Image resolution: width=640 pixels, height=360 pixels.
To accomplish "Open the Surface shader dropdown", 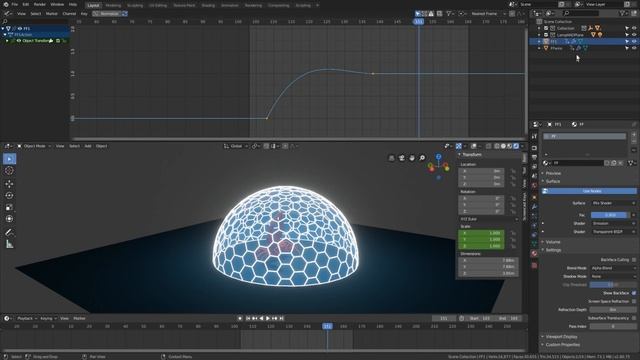I will point(614,203).
